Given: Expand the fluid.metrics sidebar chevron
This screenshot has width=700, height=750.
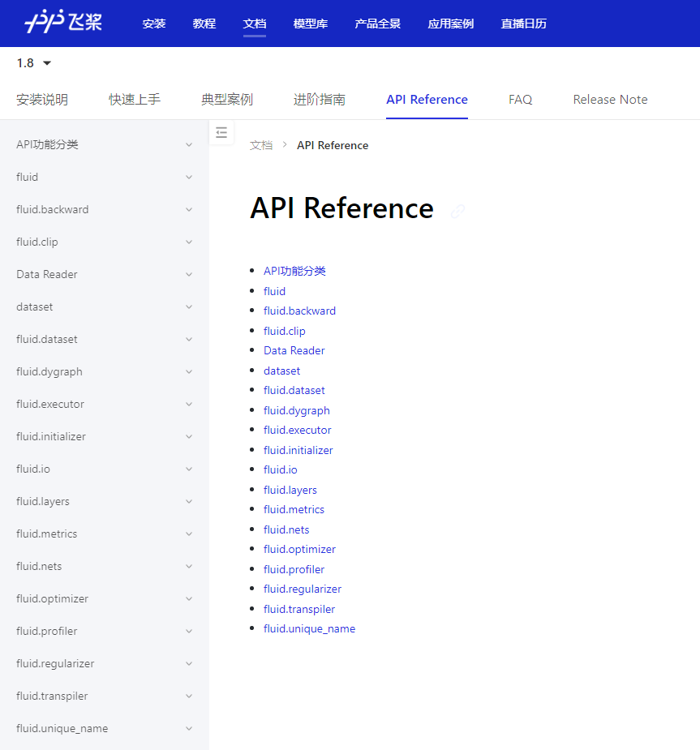Looking at the screenshot, I should (189, 534).
